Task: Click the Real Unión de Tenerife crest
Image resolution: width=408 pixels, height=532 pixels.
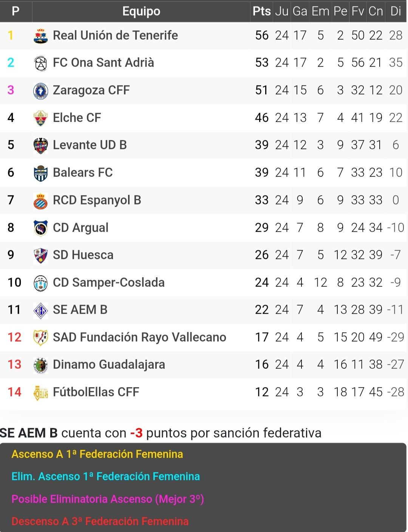Action: click(x=41, y=36)
